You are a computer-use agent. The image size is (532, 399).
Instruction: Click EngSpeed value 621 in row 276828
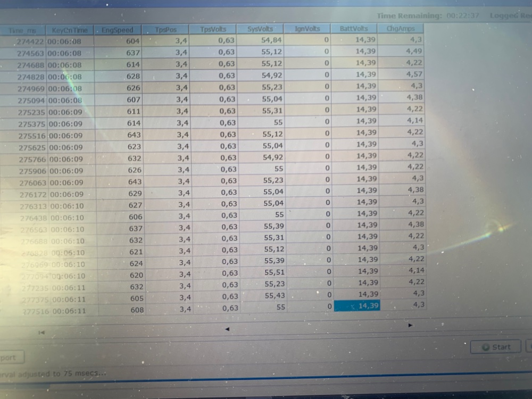(x=121, y=252)
